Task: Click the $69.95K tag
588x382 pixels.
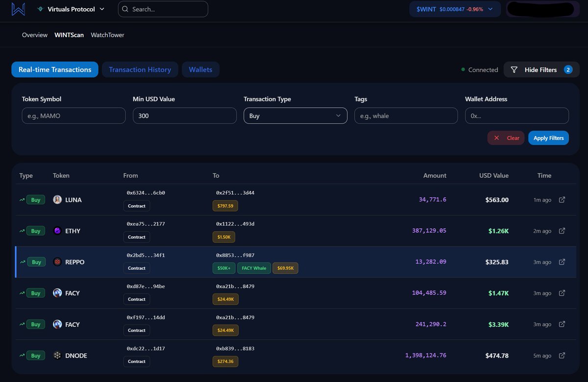Action: (285, 268)
